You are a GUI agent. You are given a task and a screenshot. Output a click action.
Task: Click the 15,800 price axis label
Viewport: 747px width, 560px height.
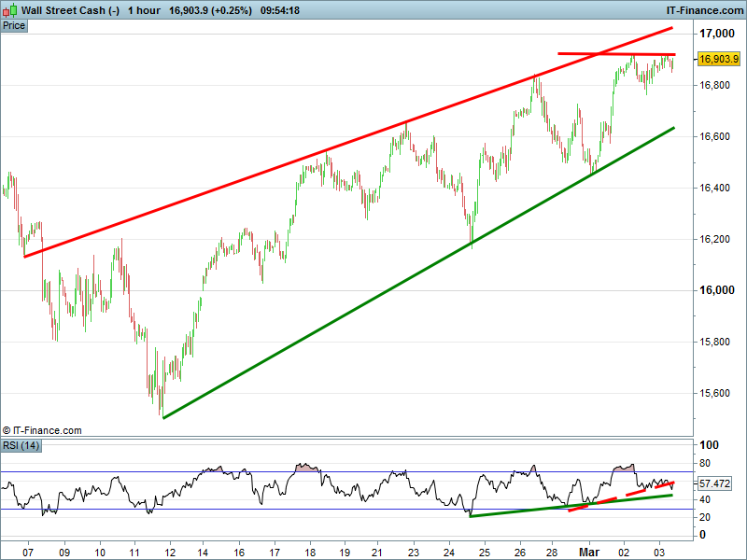(714, 342)
